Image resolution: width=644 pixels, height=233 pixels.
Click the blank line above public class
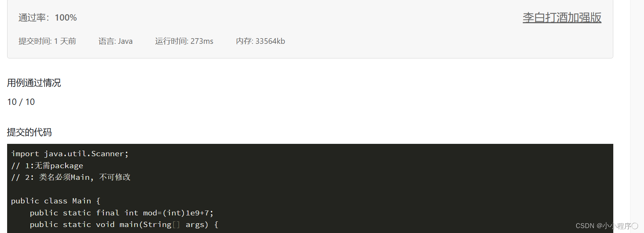coord(310,189)
